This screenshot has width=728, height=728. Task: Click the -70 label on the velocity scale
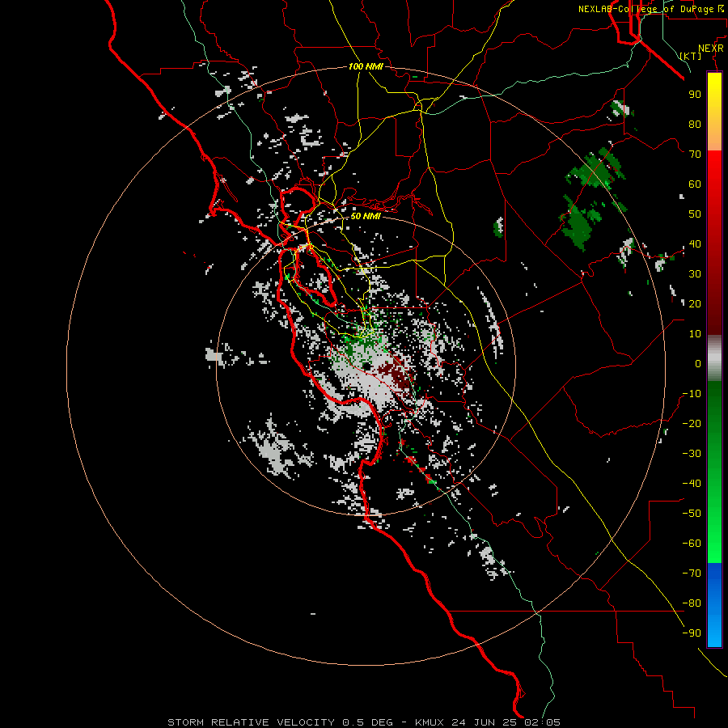[692, 573]
